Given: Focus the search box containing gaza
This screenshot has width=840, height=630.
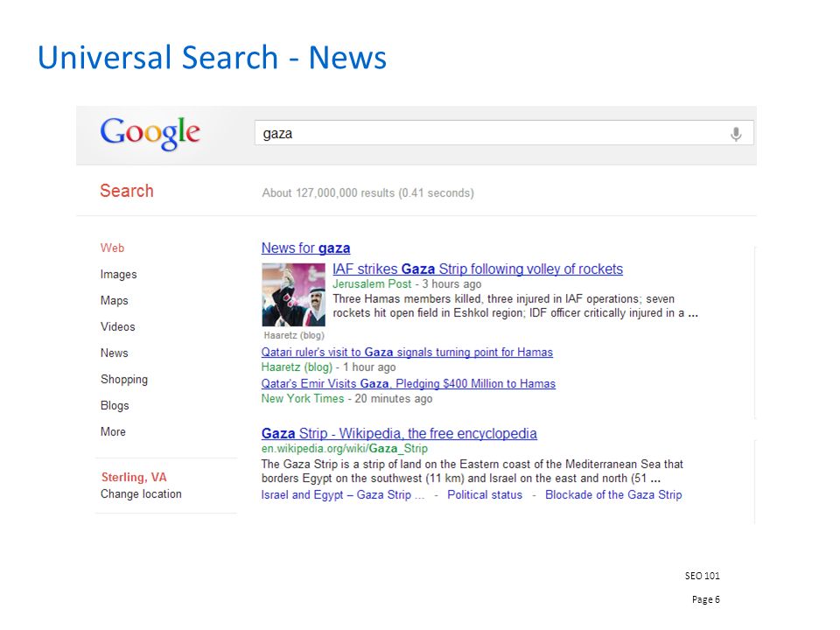Looking at the screenshot, I should [504, 133].
